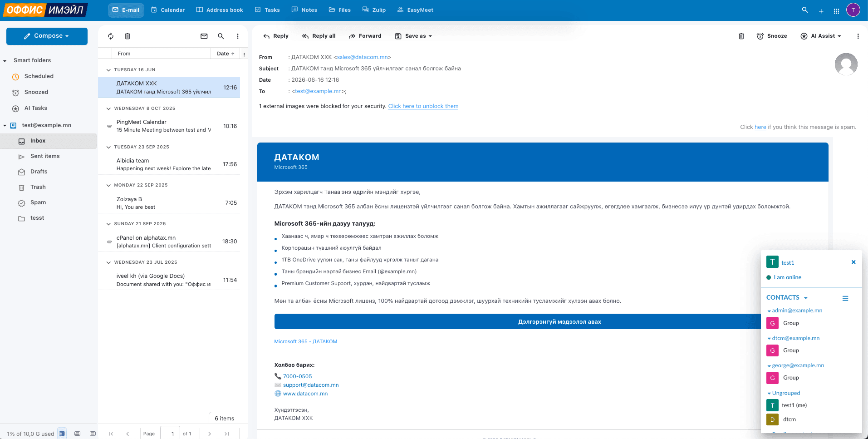Click the sender avatar picture
The width and height of the screenshot is (868, 439).
846,64
